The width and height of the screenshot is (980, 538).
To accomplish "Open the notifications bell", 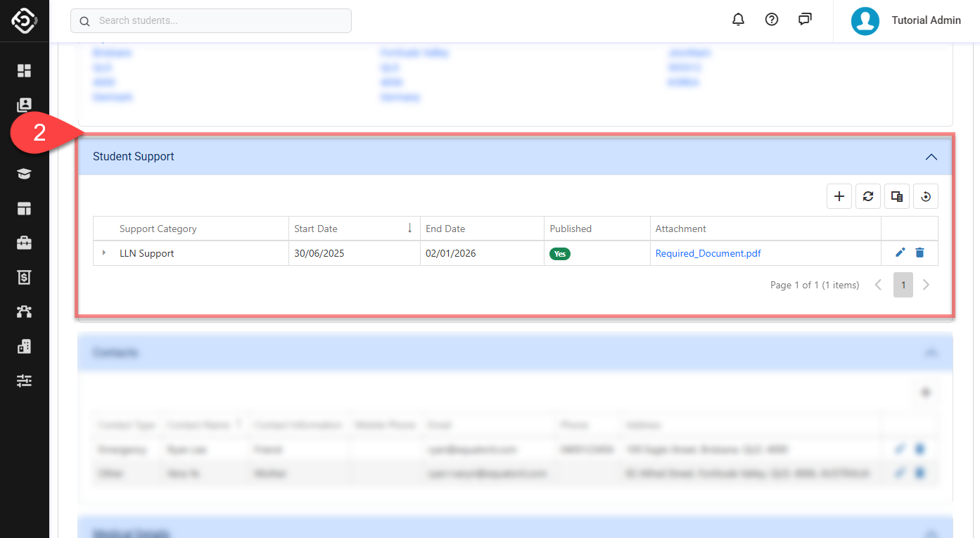I will point(738,20).
